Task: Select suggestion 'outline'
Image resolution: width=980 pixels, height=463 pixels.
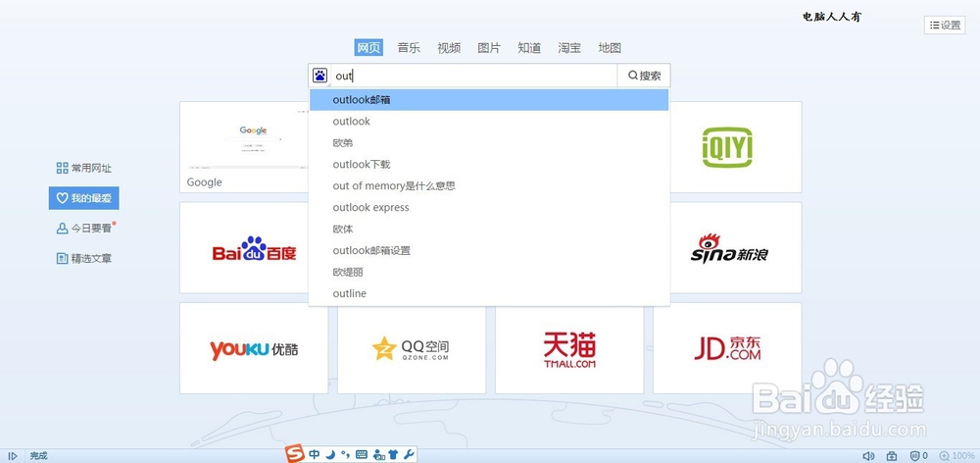Action: coord(489,293)
